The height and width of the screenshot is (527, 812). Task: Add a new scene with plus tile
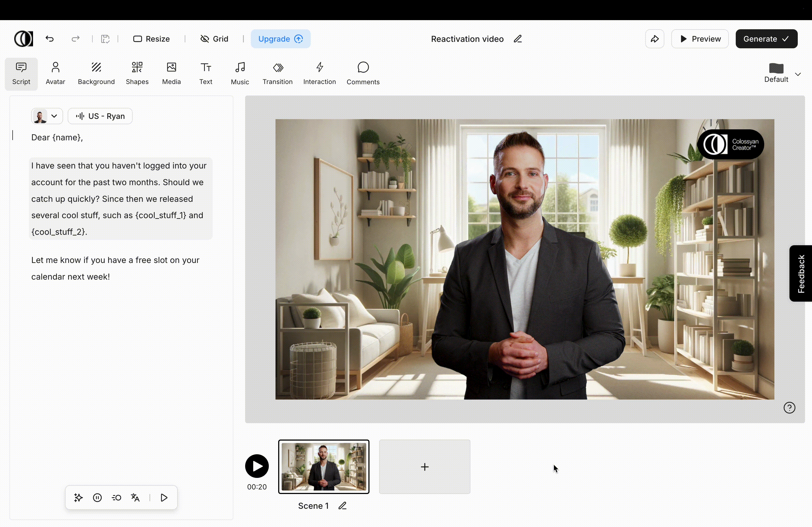click(x=425, y=467)
